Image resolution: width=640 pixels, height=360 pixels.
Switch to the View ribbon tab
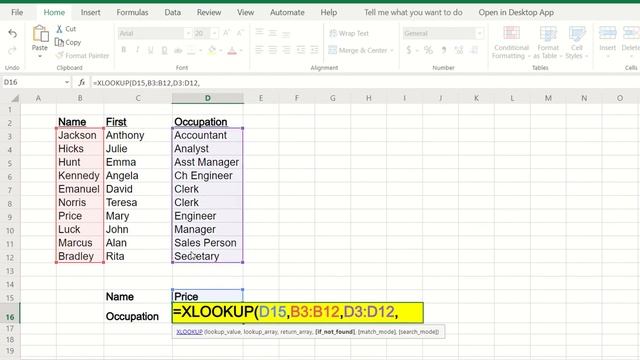[x=246, y=12]
